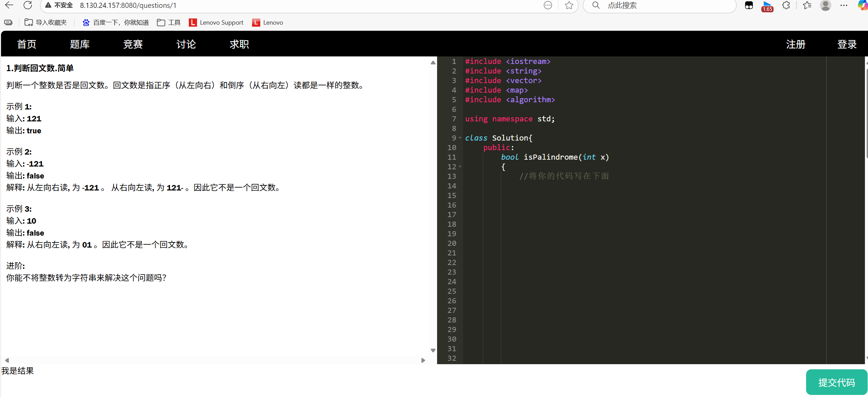The image size is (868, 397).
Task: Click the search magnifier icon
Action: point(596,5)
